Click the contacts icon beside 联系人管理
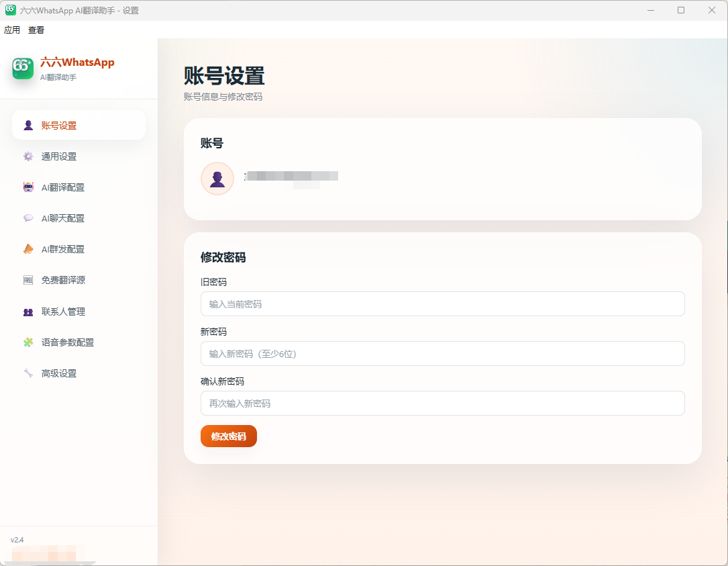 click(28, 312)
